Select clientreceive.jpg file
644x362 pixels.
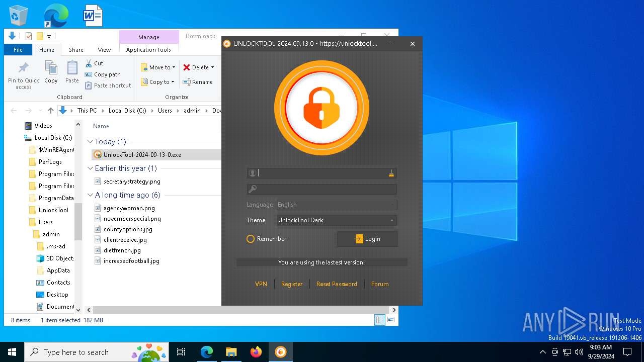125,240
